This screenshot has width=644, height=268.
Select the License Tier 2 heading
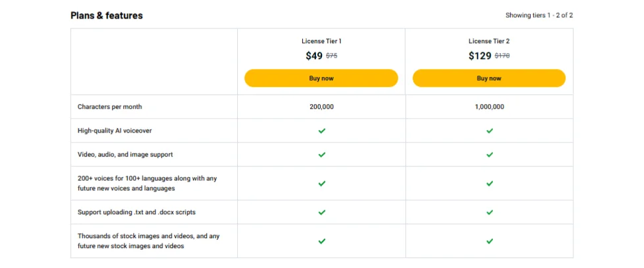pyautogui.click(x=489, y=41)
